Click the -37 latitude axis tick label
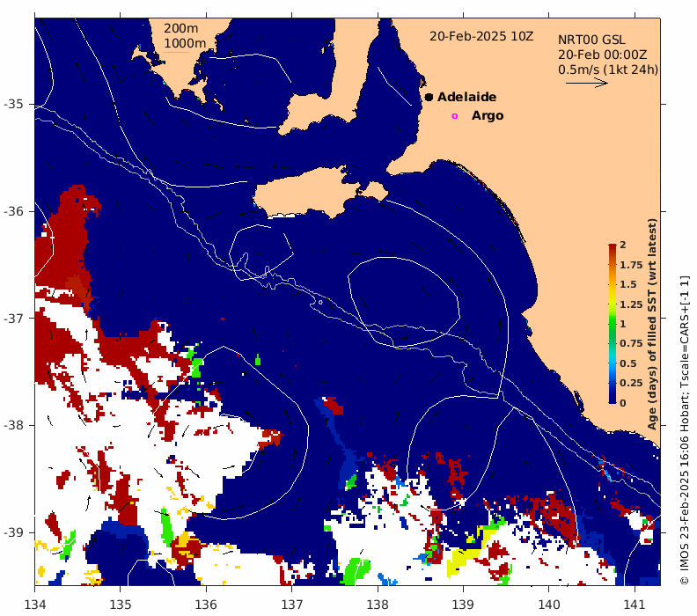 (15, 318)
